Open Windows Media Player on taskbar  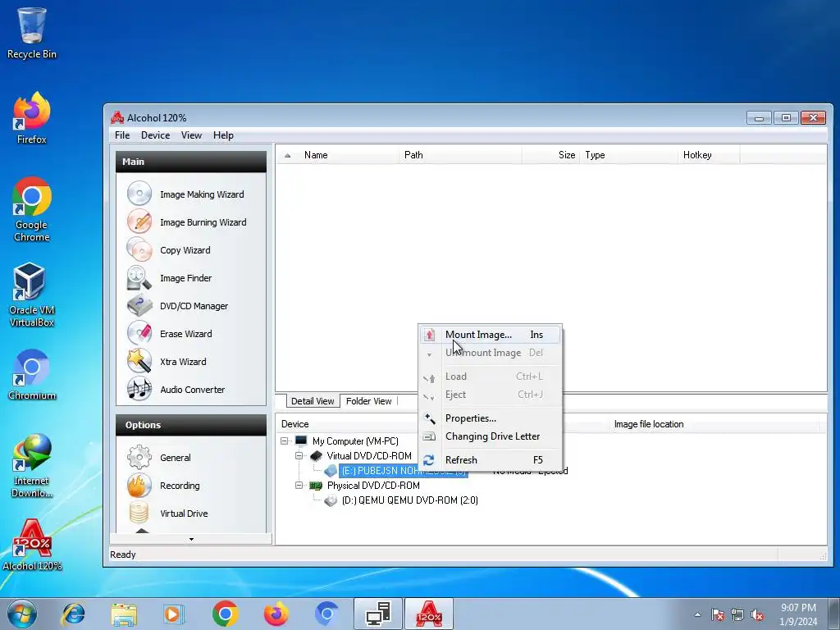[x=174, y=614]
